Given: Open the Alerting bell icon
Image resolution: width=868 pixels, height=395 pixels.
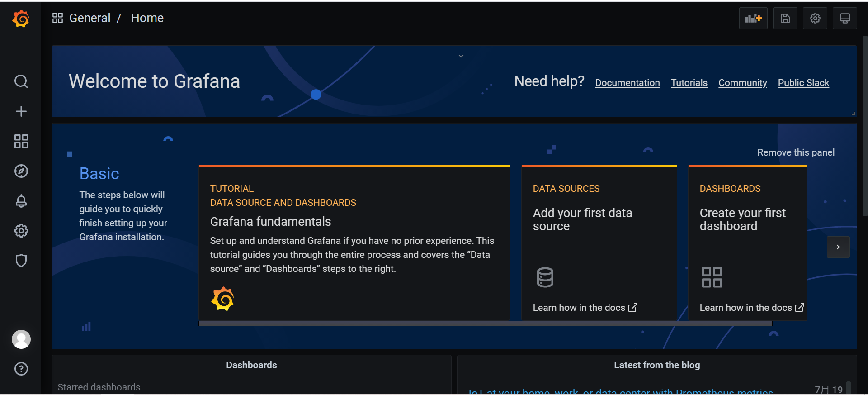Looking at the screenshot, I should click(x=21, y=201).
